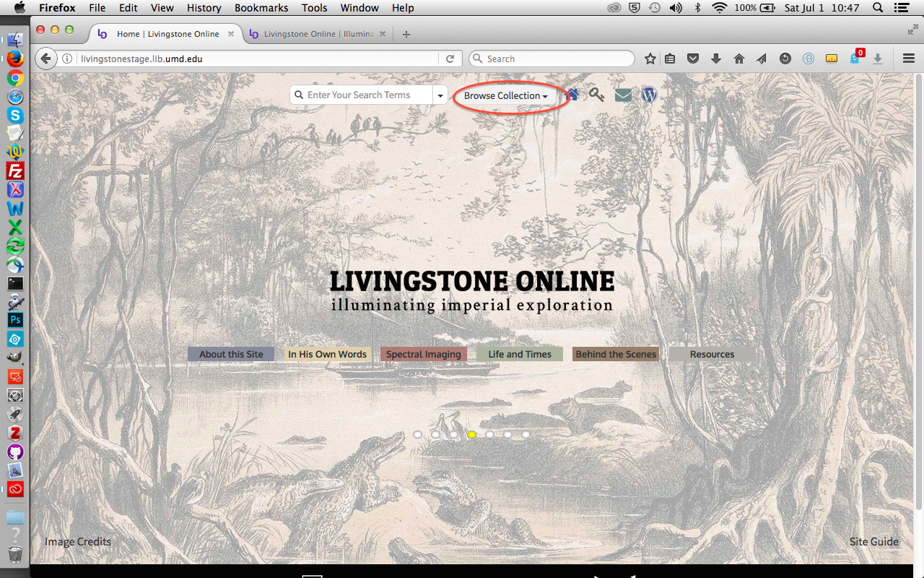Screen dimensions: 924x578
Task: Open Spotlight search in menu bar
Action: [x=878, y=8]
